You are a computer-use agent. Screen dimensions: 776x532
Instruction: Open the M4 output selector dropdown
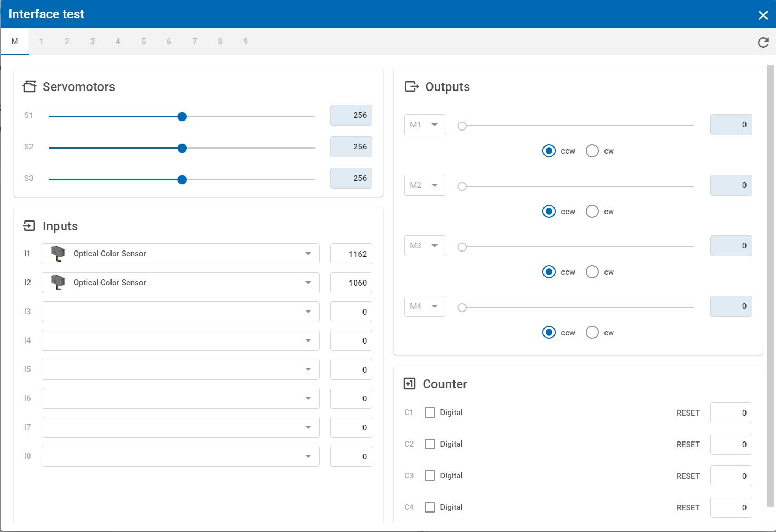(x=425, y=306)
